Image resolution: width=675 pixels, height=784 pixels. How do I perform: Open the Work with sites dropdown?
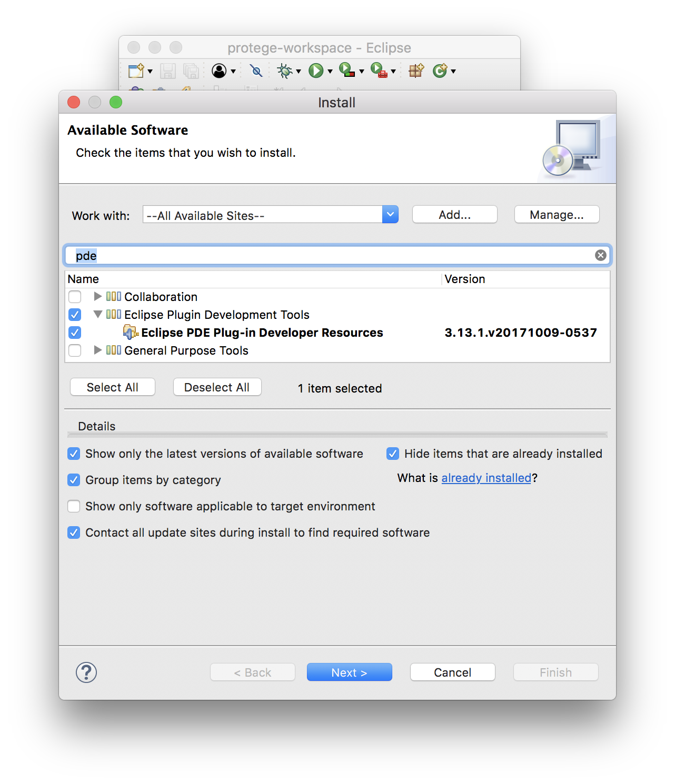coord(390,215)
